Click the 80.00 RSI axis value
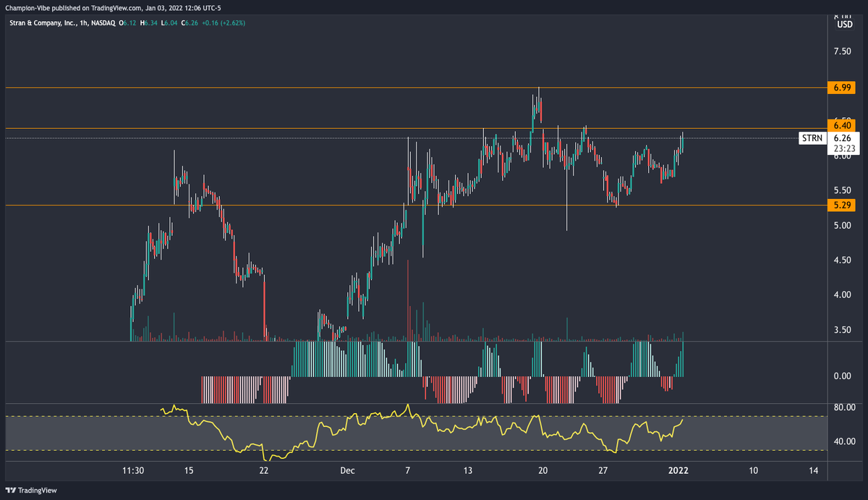The image size is (868, 500). [844, 407]
